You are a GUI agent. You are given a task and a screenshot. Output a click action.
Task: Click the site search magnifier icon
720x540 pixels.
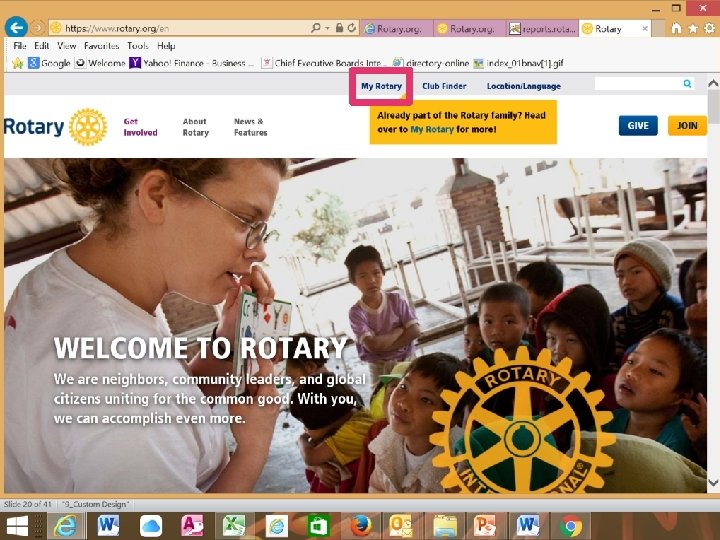click(687, 84)
